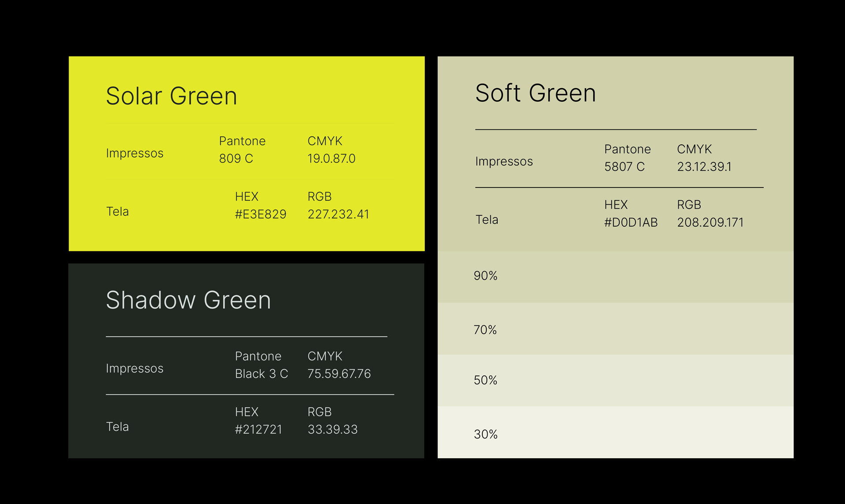Viewport: 845px width, 504px height.
Task: Click the Solar Green title
Action: [171, 96]
